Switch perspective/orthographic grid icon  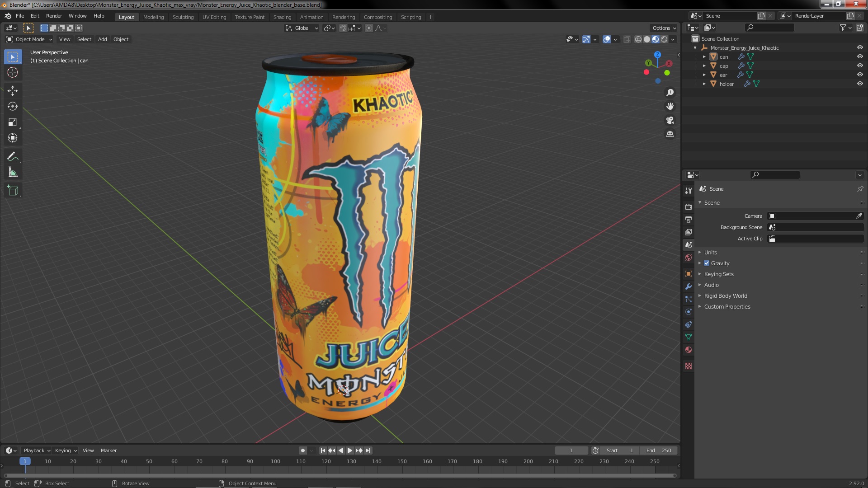tap(670, 134)
